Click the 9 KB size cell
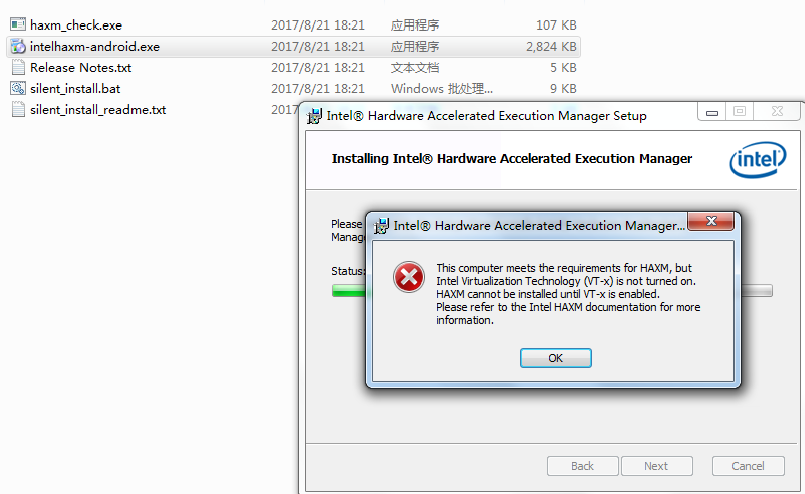 pyautogui.click(x=563, y=89)
